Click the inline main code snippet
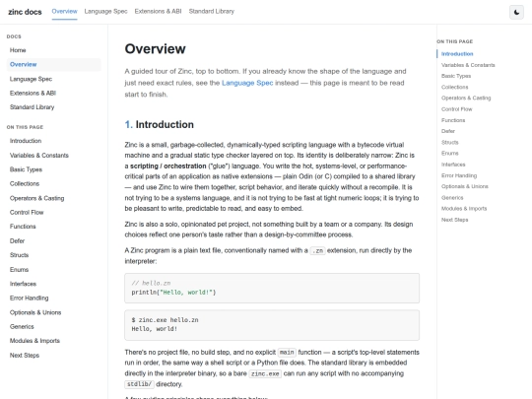 click(x=287, y=352)
